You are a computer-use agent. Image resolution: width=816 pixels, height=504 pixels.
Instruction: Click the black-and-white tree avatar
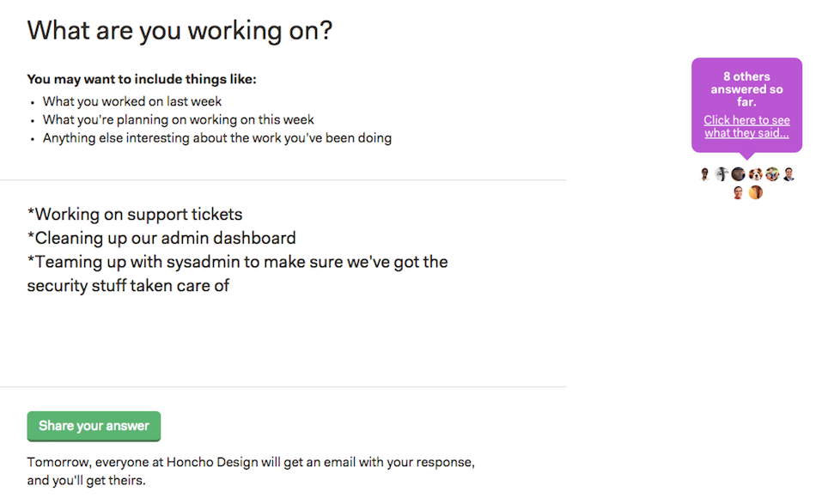722,174
